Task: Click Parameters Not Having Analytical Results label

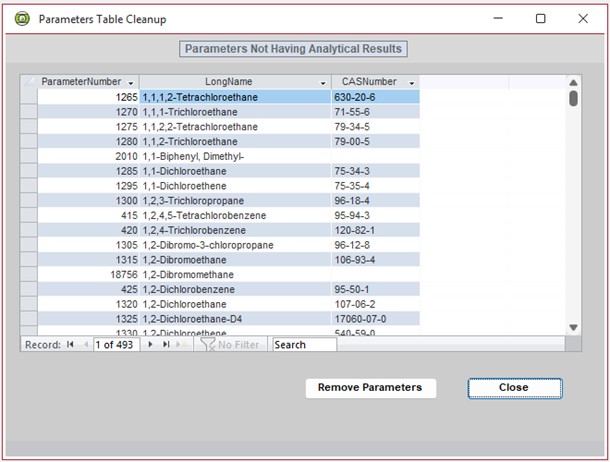Action: point(293,49)
